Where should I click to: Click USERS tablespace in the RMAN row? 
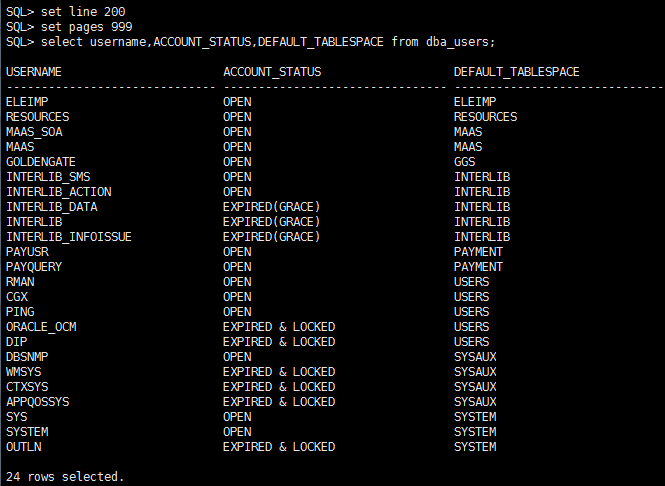[472, 282]
